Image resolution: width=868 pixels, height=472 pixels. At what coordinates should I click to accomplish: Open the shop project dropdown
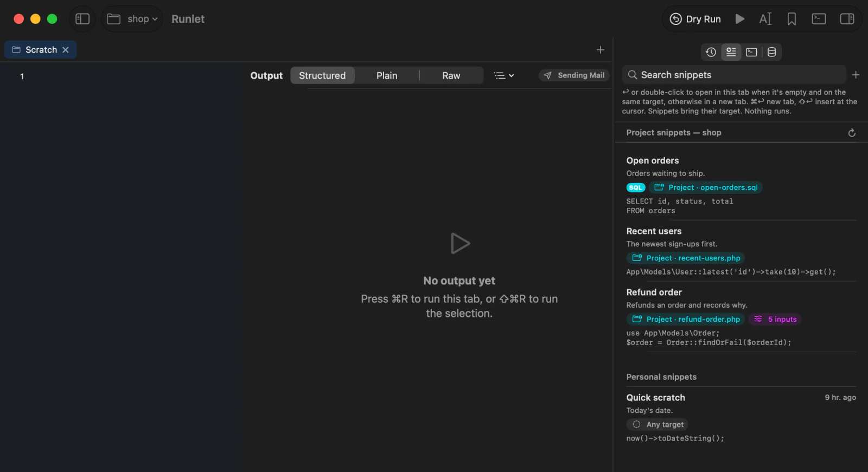(x=132, y=19)
